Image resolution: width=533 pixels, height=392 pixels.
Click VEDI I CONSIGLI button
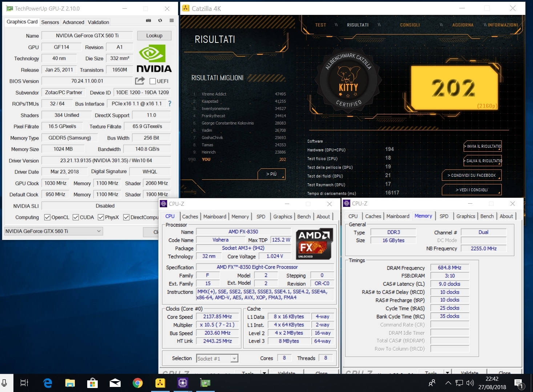(472, 190)
